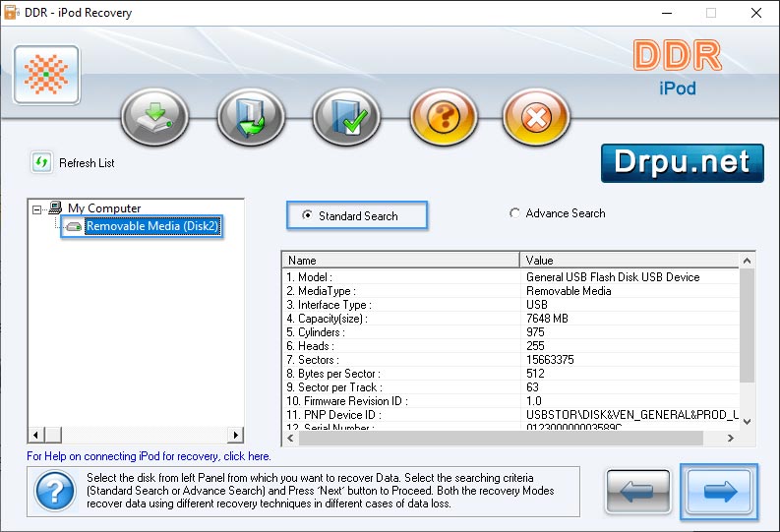Close the DDR iPod Recovery window
The height and width of the screenshot is (532, 780).
[x=756, y=13]
